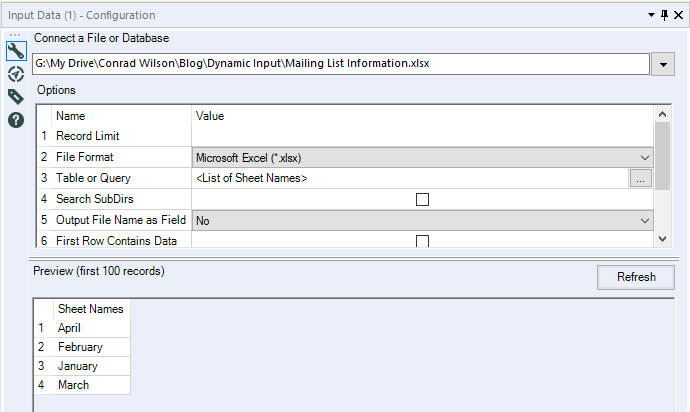The image size is (690, 412).
Task: Click the Refresh preview button
Action: pyautogui.click(x=636, y=277)
